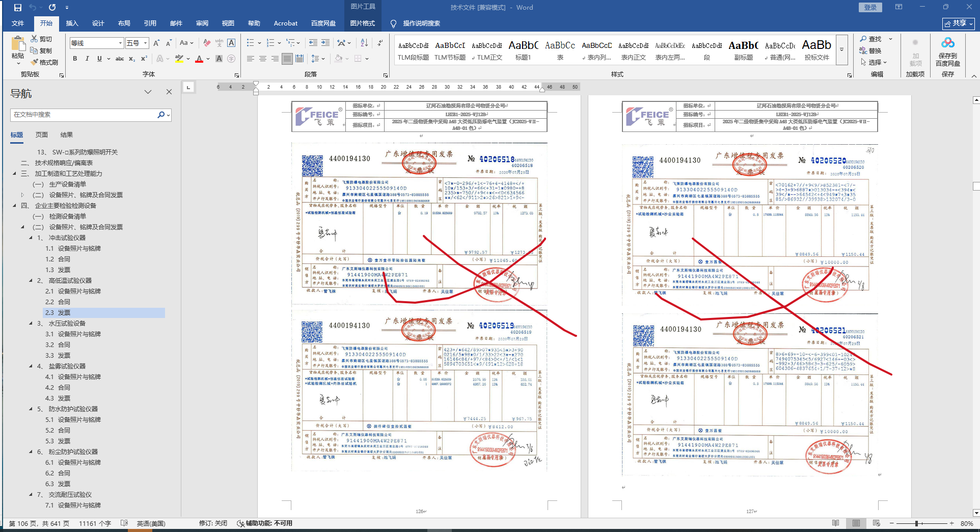Increase paragraph indent
The width and height of the screenshot is (980, 532).
[x=325, y=43]
